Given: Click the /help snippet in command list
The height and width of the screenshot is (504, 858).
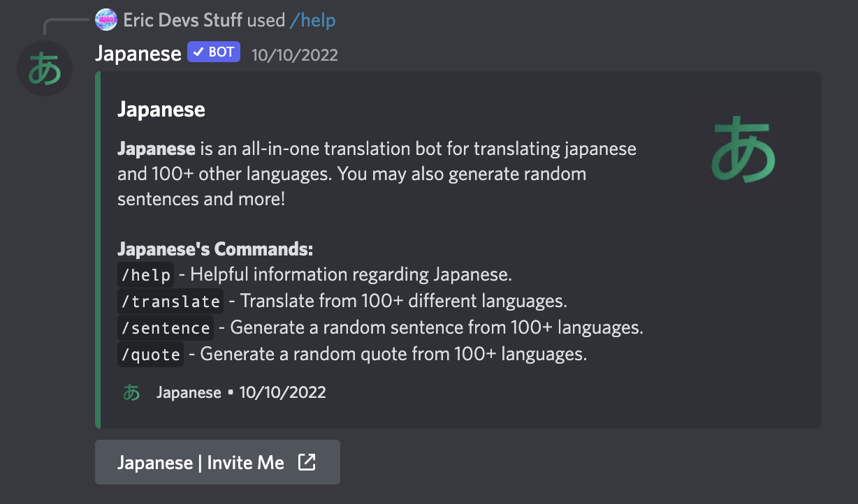Looking at the screenshot, I should click(x=145, y=274).
